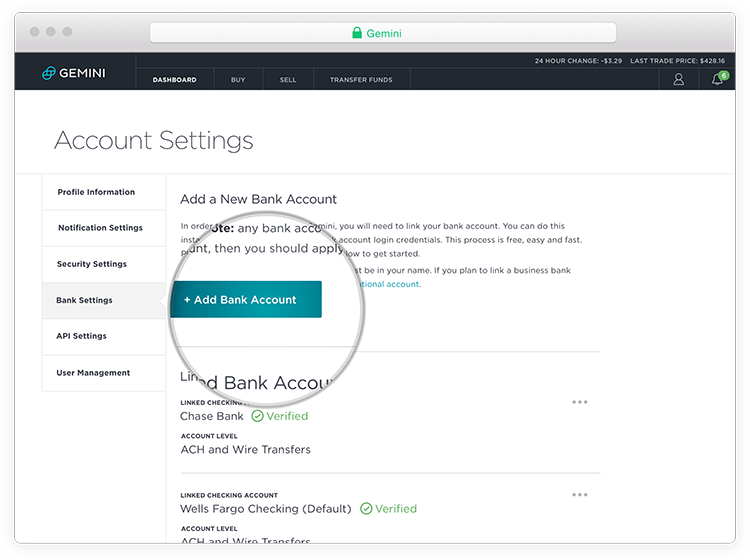Click the browser address bar showing Gemini
The height and width of the screenshot is (560, 750).
click(x=383, y=33)
